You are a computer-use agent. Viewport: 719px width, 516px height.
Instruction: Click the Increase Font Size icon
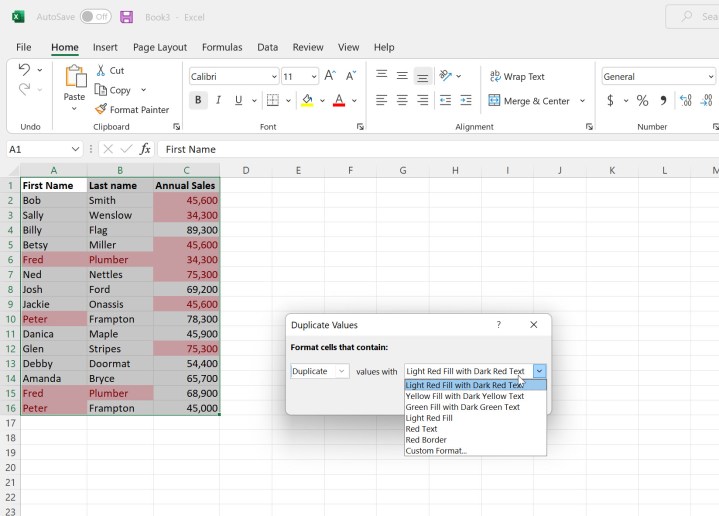tap(330, 76)
